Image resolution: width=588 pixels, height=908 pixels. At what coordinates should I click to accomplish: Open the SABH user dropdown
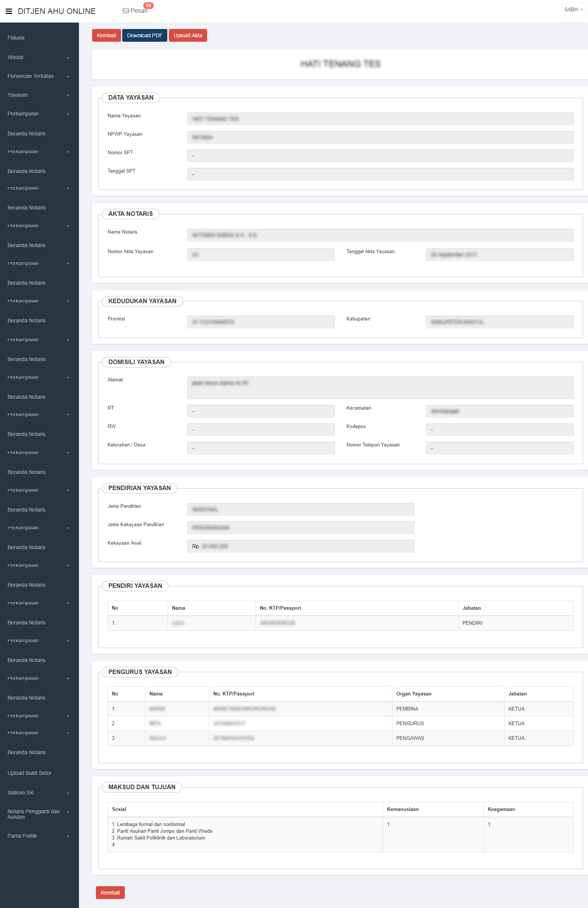pyautogui.click(x=573, y=9)
